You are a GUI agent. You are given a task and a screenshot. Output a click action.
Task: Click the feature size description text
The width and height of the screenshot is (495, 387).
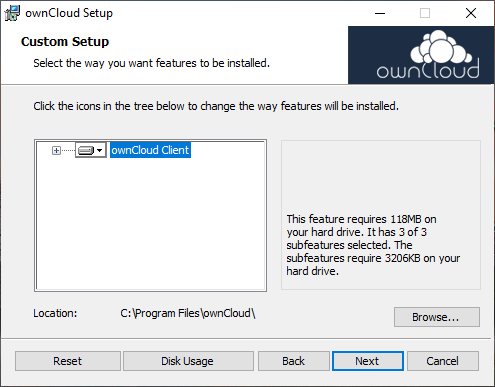[373, 245]
